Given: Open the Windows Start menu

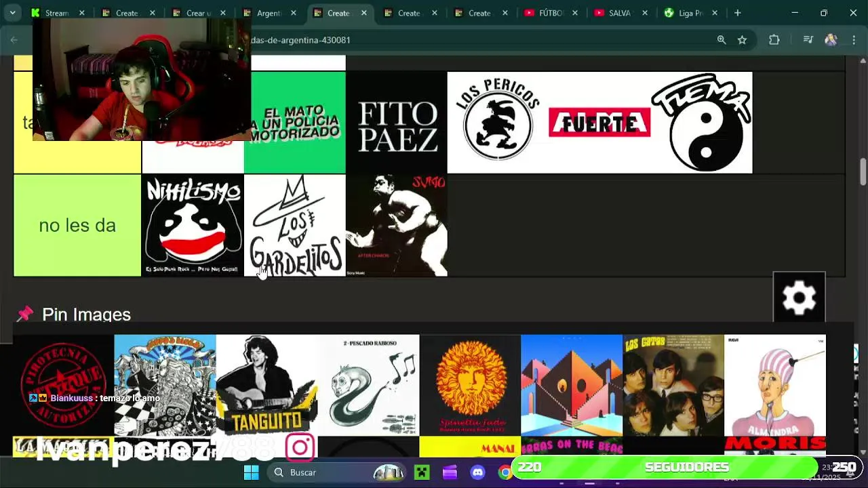Looking at the screenshot, I should point(251,472).
